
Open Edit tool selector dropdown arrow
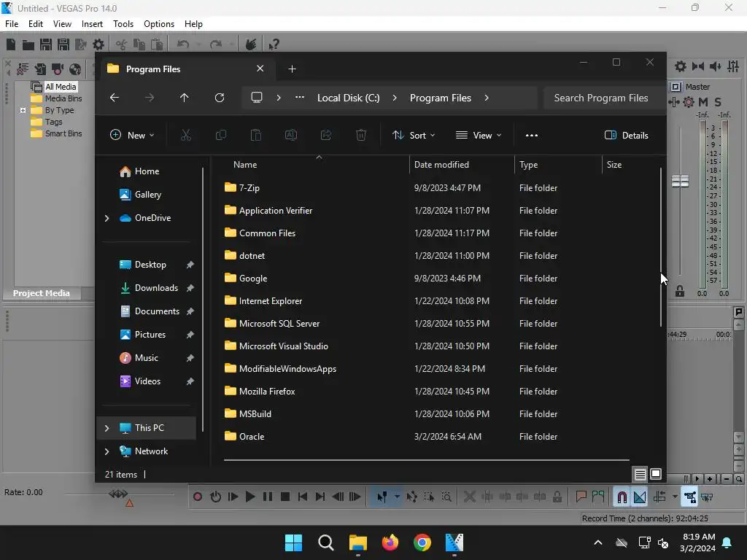(x=397, y=497)
